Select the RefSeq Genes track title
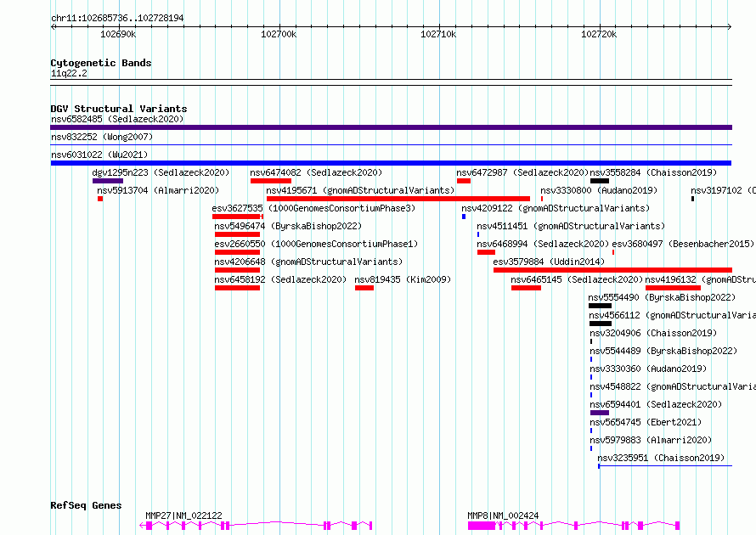Image resolution: width=756 pixels, height=535 pixels. pyautogui.click(x=86, y=505)
